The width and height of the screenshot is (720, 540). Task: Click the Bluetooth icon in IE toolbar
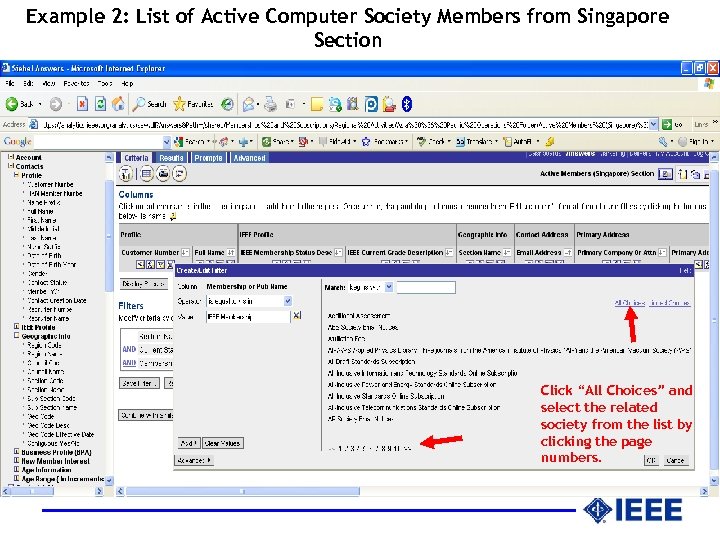(x=407, y=104)
